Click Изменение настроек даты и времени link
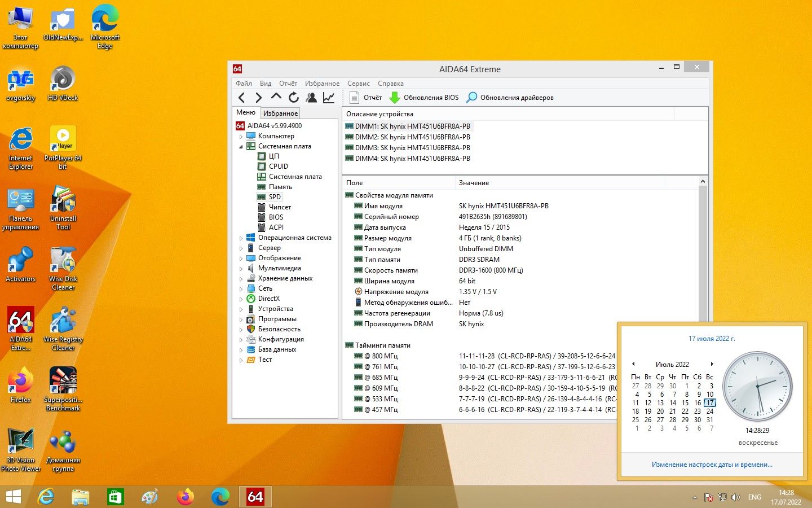812x508 pixels. click(x=712, y=465)
